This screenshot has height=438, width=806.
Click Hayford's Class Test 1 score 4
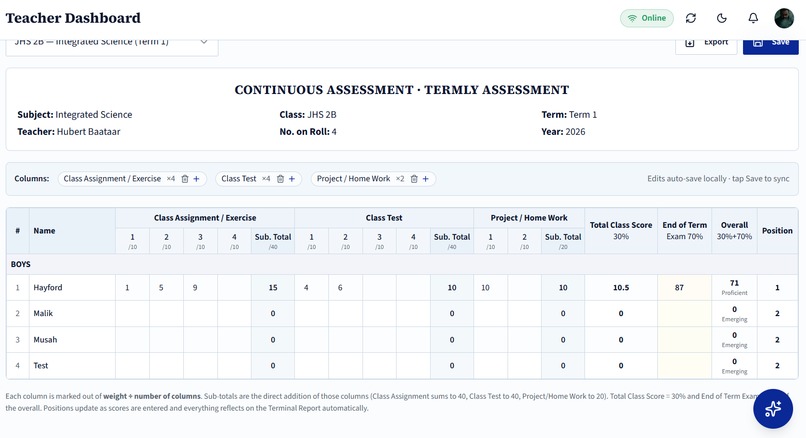(312, 287)
